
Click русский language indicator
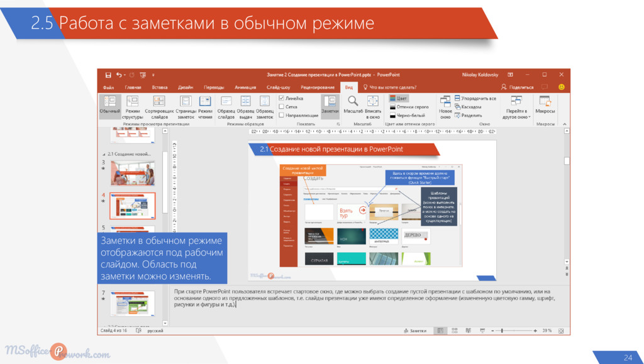tap(155, 330)
